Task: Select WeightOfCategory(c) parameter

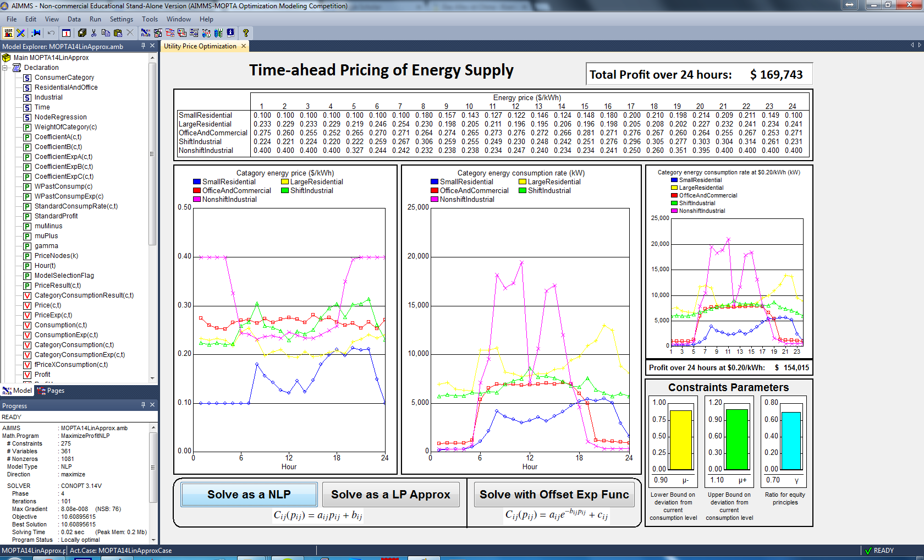Action: click(65, 127)
